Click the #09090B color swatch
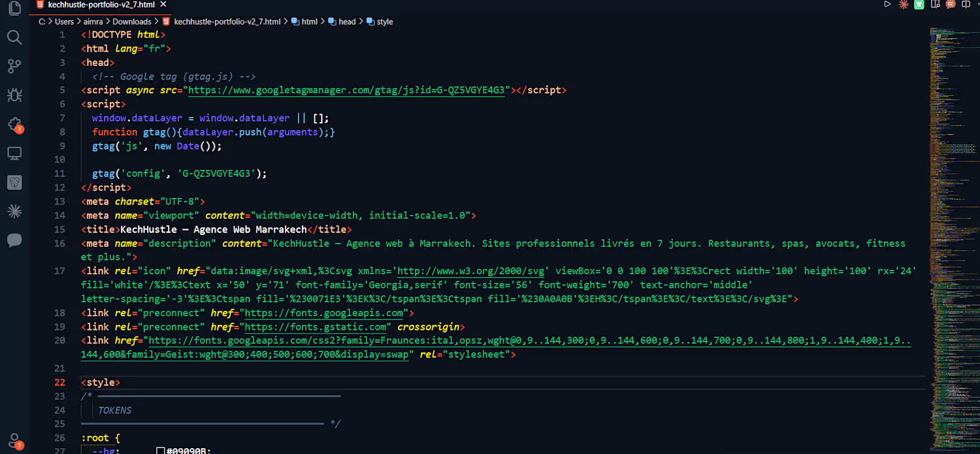 tap(161, 451)
